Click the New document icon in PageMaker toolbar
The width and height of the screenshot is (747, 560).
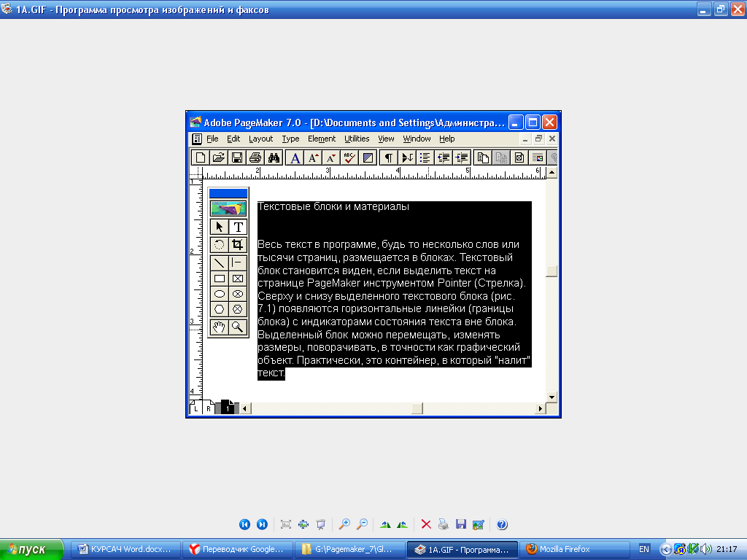[201, 157]
